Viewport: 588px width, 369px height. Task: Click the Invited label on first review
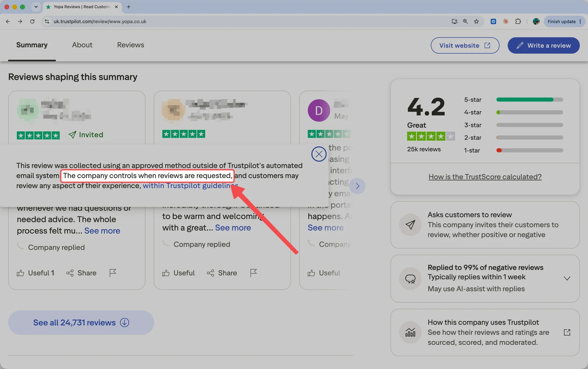(86, 135)
